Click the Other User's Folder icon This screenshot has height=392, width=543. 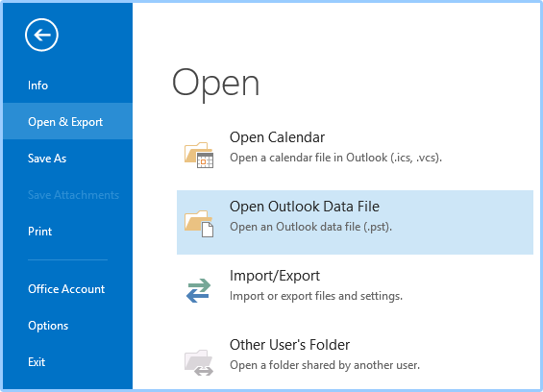[199, 362]
